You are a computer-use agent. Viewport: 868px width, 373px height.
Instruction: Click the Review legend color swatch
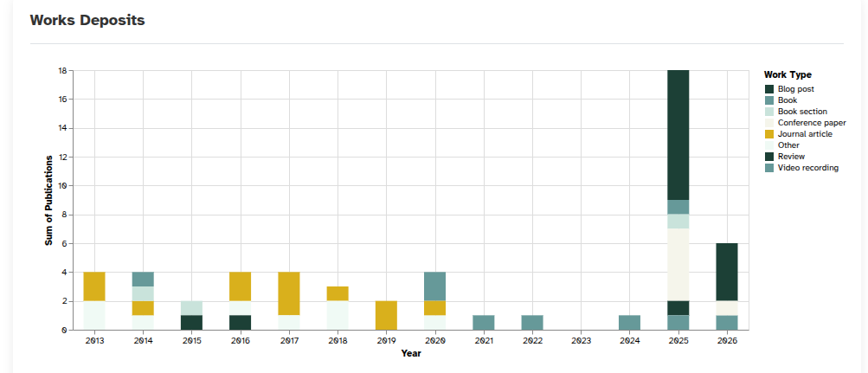tap(768, 157)
